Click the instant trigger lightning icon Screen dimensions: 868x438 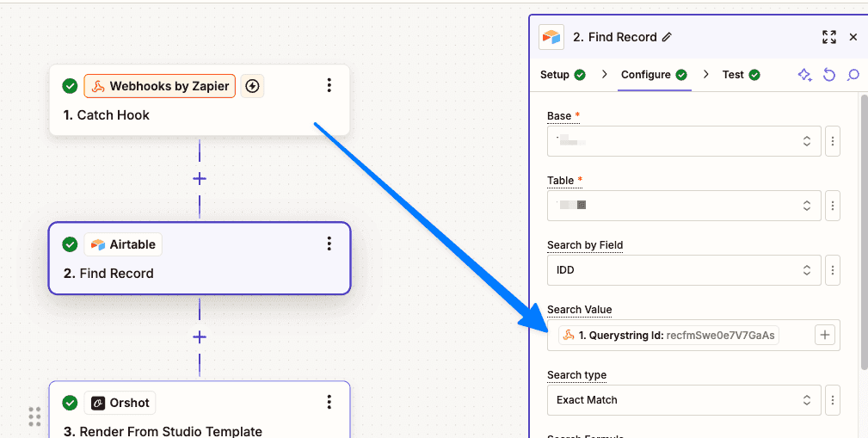tap(252, 86)
